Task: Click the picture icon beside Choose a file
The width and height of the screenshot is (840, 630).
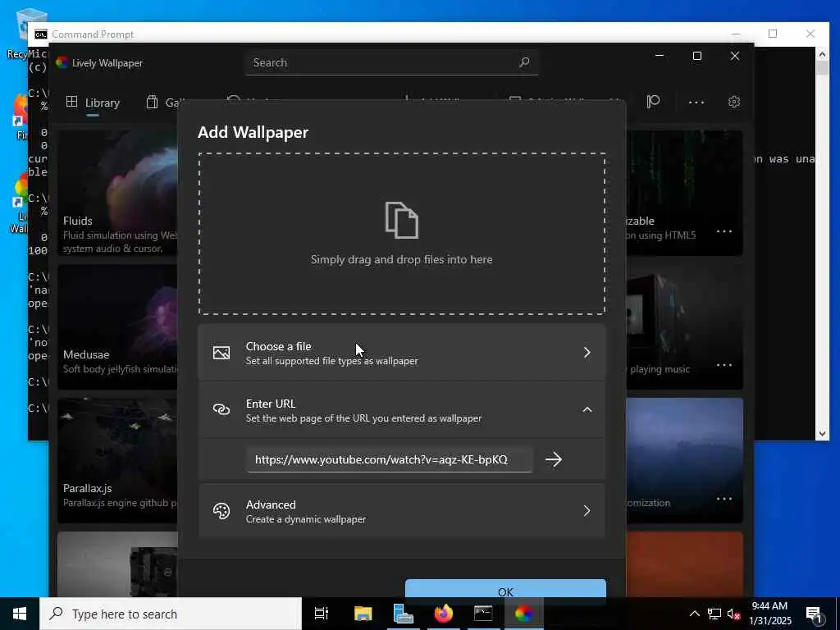Action: 221,353
